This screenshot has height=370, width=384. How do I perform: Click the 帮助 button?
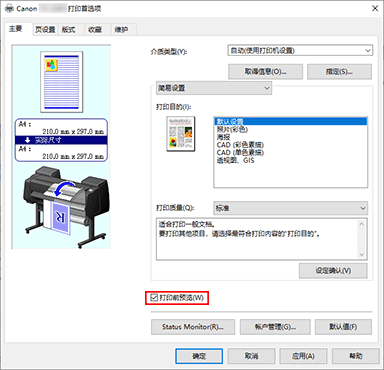pyautogui.click(x=356, y=356)
